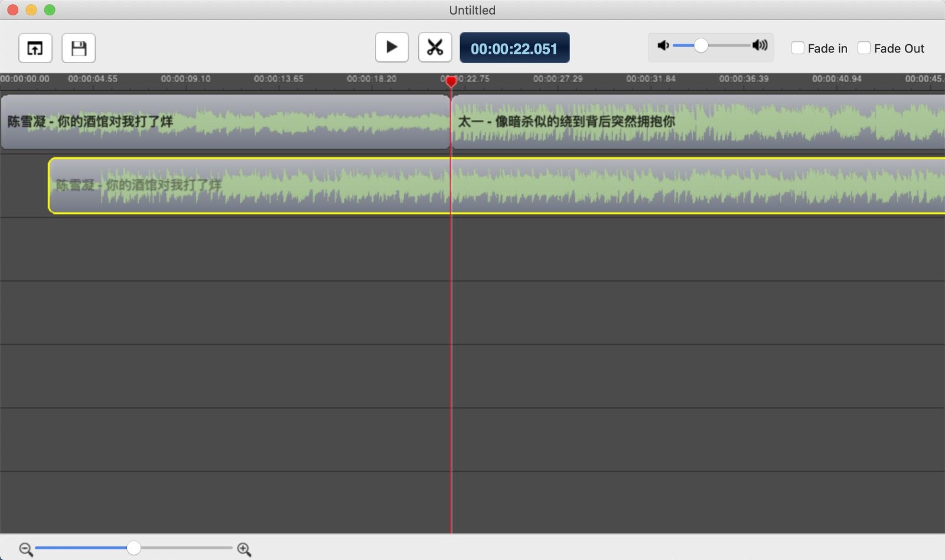Select the yellow-outlined clip on second track

497,185
